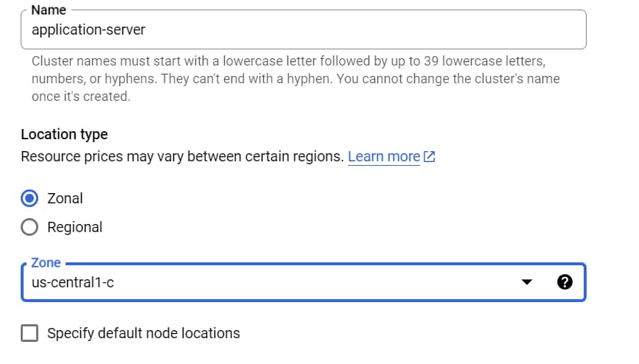Viewport: 639px width, 364px height.
Task: Select the Regional radio button
Action: (x=29, y=227)
